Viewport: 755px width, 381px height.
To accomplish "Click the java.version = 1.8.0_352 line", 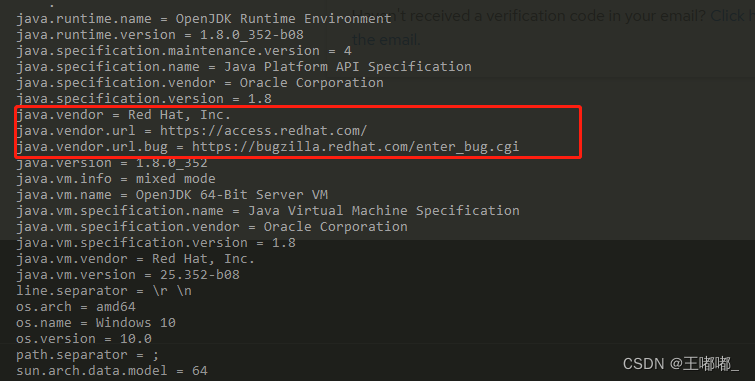I will [112, 162].
